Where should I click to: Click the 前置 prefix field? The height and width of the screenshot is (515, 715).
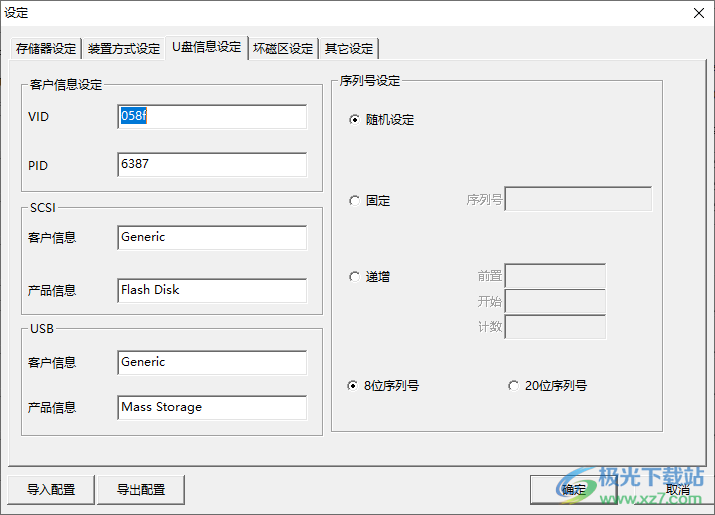(x=555, y=276)
